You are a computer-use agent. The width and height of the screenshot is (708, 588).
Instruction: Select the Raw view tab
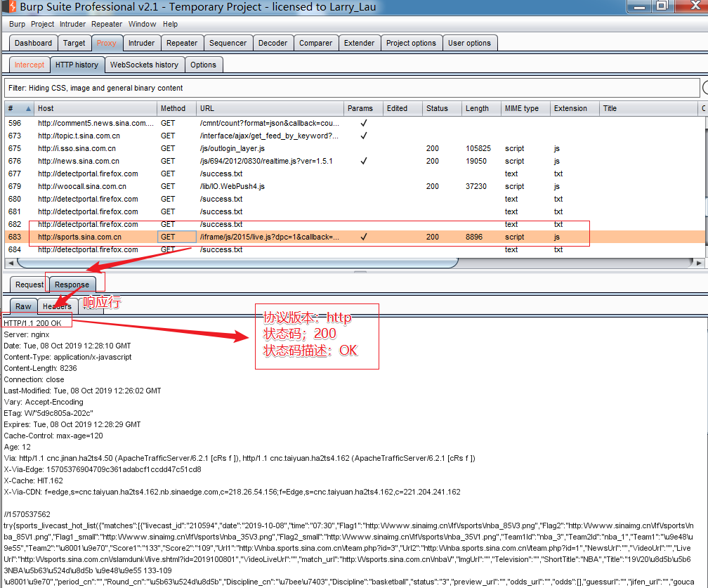[23, 306]
